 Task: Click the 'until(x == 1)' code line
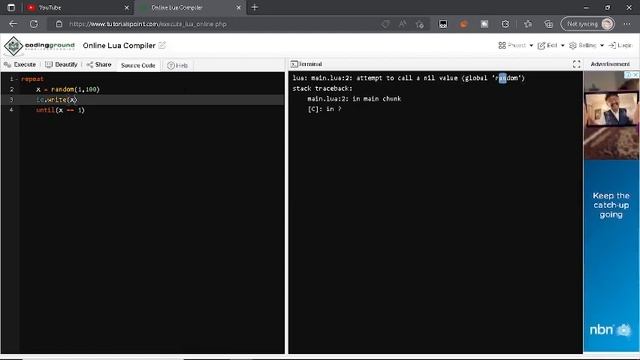pos(60,110)
